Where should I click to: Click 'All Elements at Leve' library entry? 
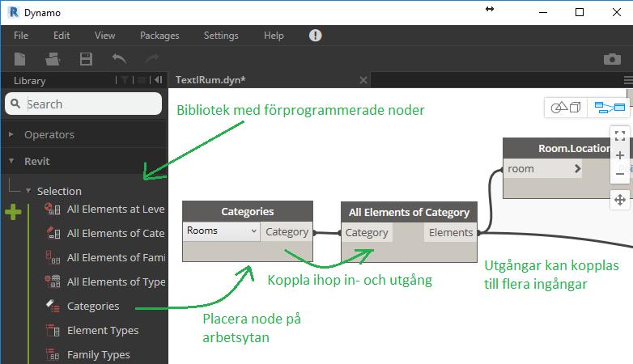116,209
